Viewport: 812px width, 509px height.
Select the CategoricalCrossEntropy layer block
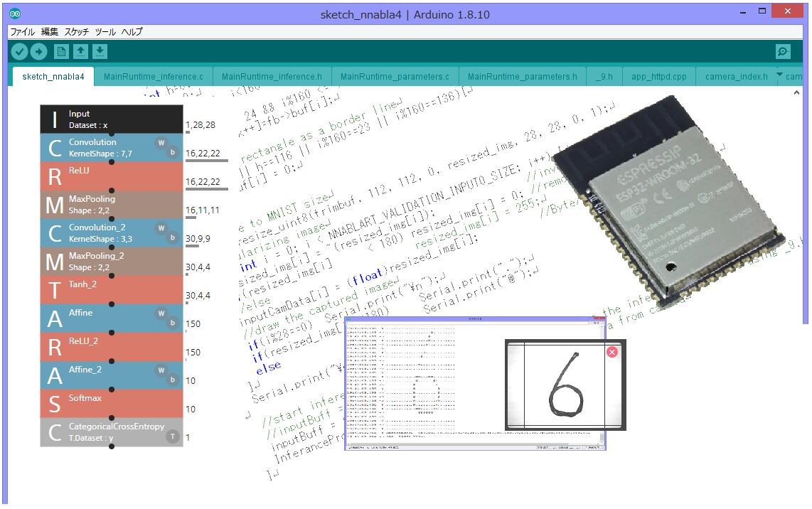click(112, 432)
